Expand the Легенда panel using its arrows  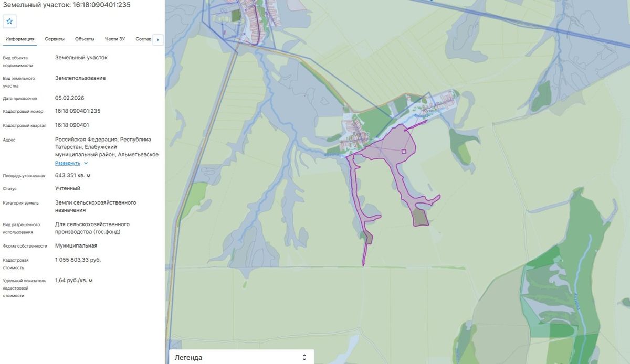(x=304, y=357)
